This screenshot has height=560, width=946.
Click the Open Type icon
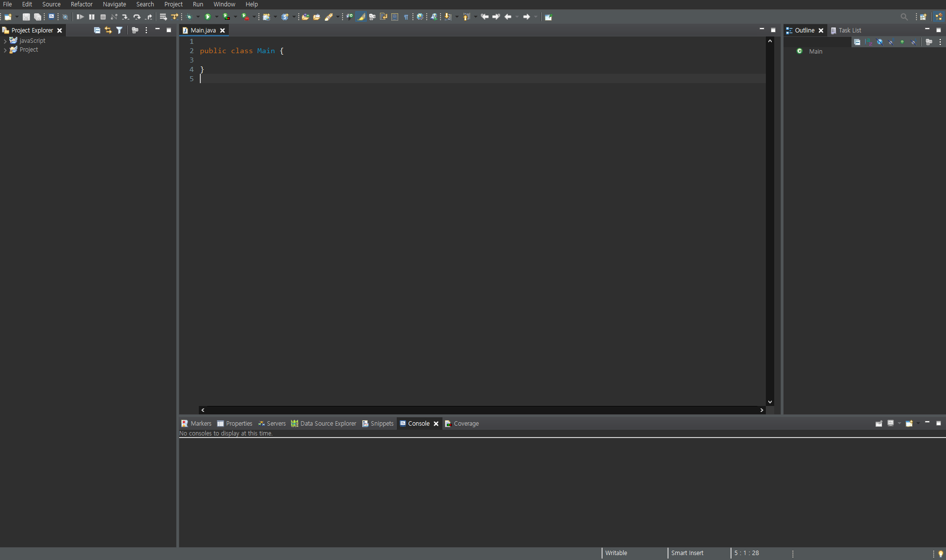pyautogui.click(x=305, y=17)
